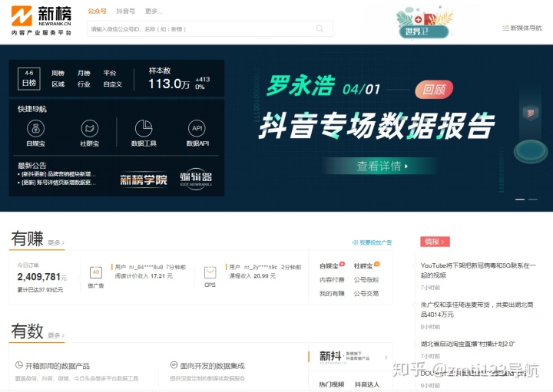Open the 抖音达人 link
Screen dimensions: 553x392
(367, 384)
